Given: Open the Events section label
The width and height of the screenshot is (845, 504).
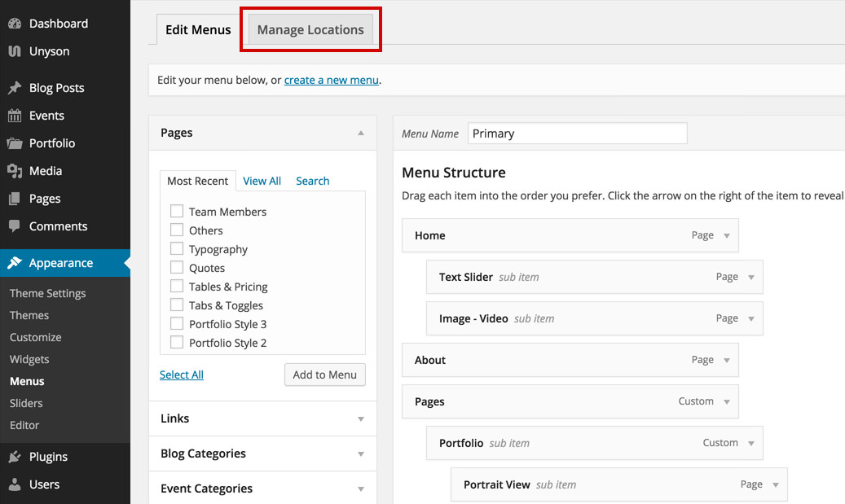Looking at the screenshot, I should [46, 116].
